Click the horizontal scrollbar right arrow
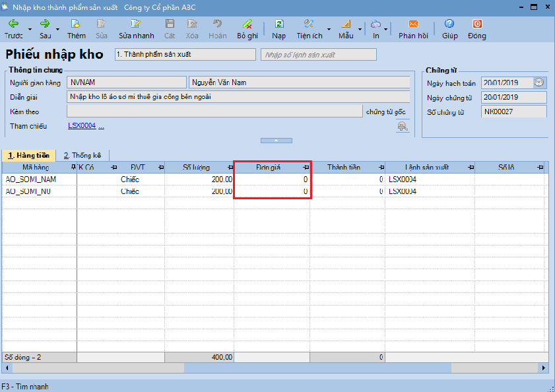This screenshot has height=392, width=555. pos(544,368)
